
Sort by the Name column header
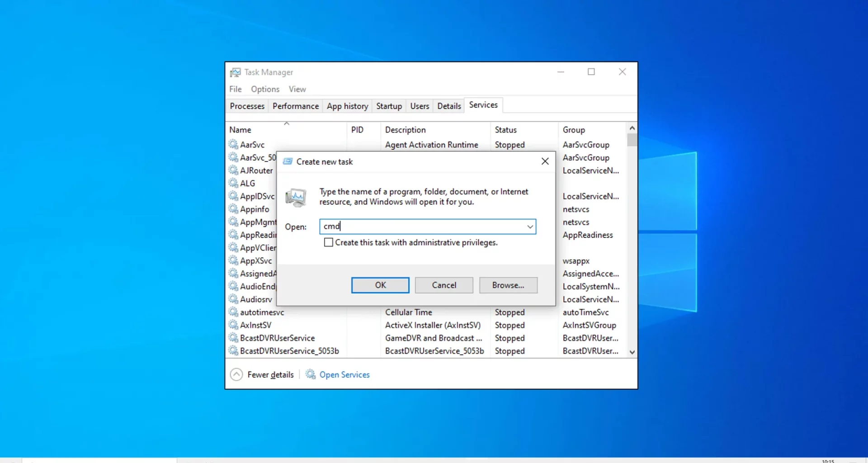click(286, 130)
